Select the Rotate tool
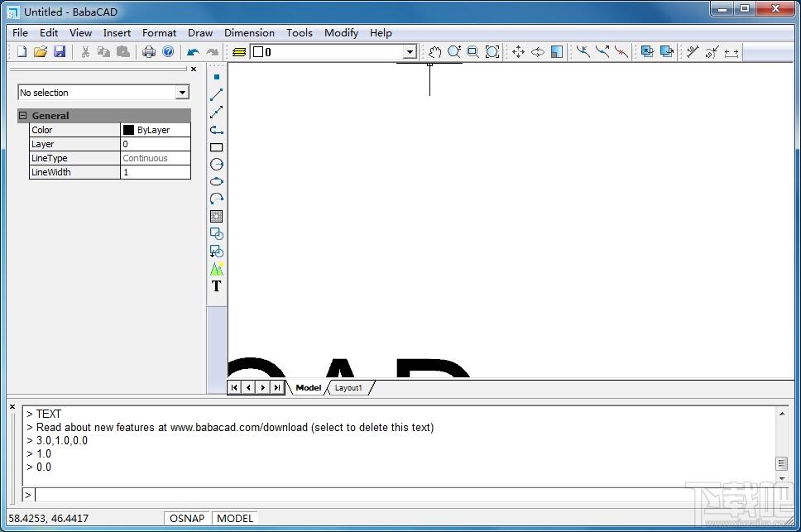The height and width of the screenshot is (532, 801). pyautogui.click(x=537, y=51)
